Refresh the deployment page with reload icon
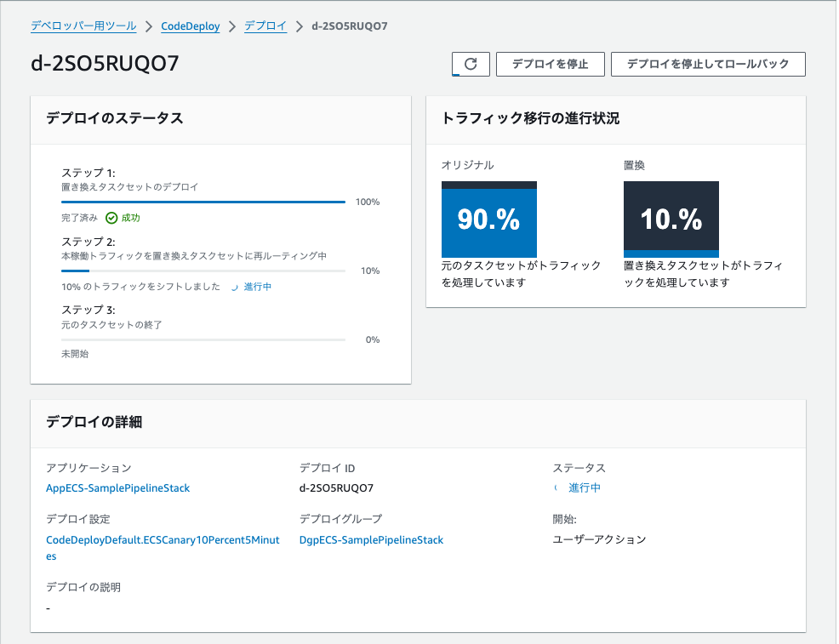 click(x=471, y=64)
